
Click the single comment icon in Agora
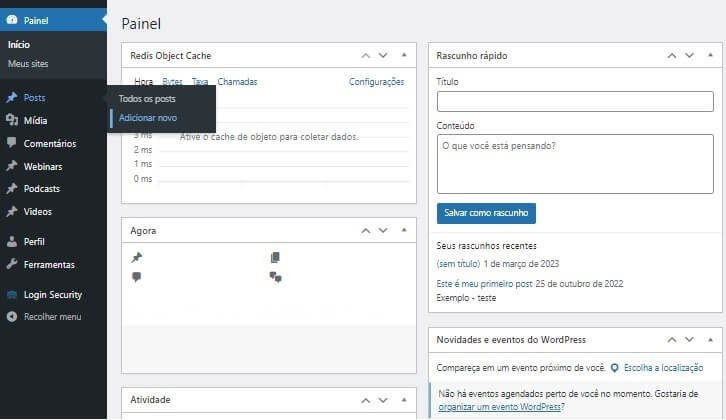coord(137,277)
